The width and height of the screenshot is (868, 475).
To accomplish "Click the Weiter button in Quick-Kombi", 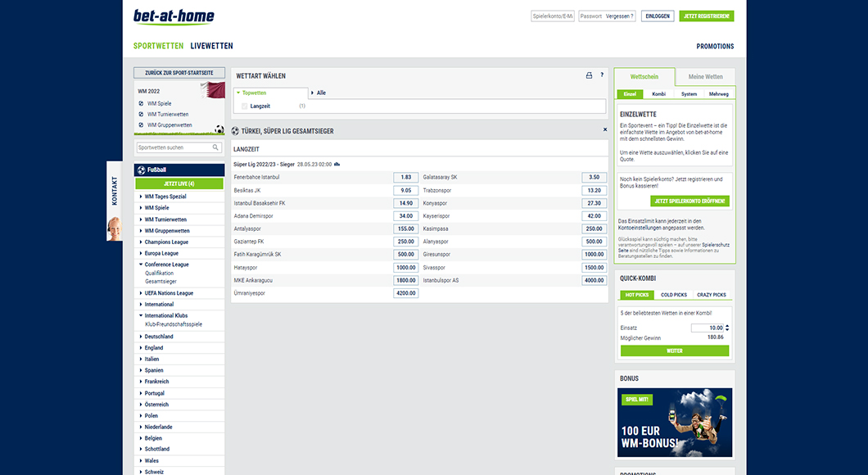I will [675, 351].
